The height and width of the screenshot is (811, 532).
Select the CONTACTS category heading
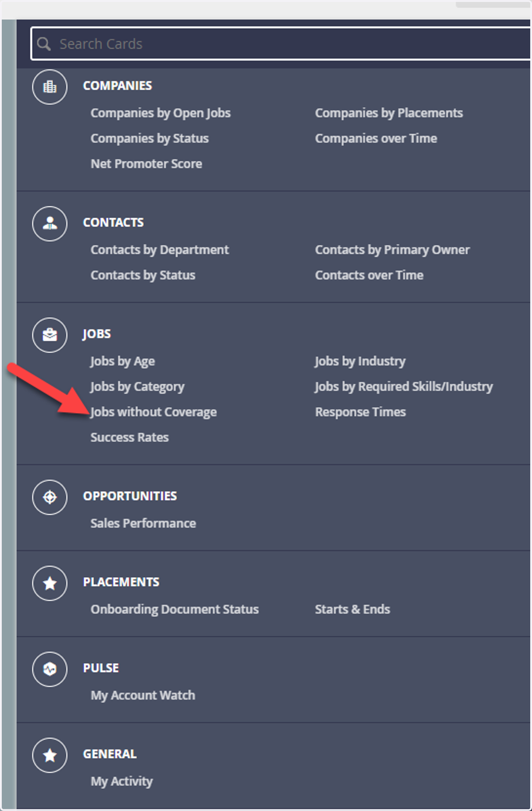click(113, 222)
